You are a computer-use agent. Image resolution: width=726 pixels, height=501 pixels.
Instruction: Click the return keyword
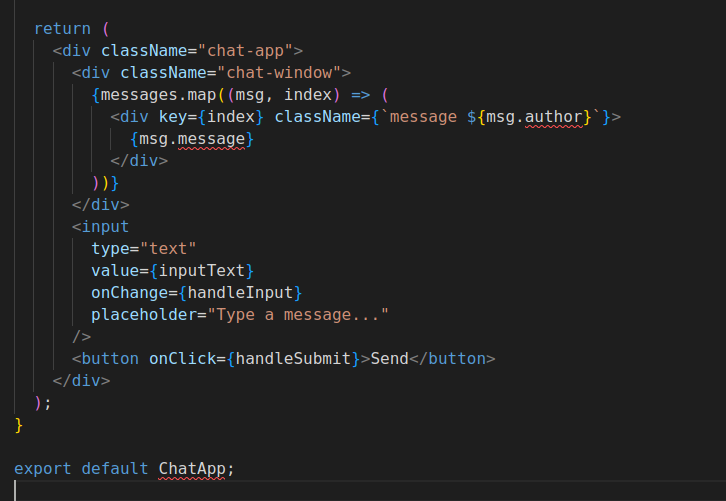62,28
